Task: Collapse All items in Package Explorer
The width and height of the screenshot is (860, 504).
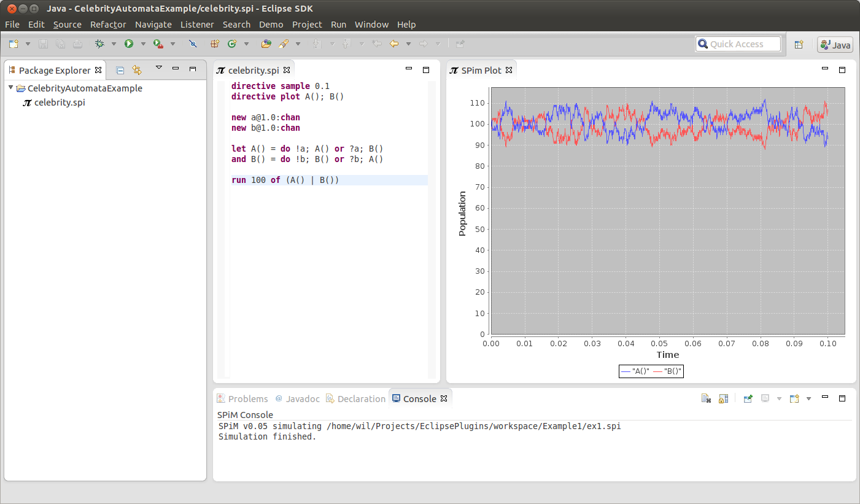Action: tap(120, 69)
